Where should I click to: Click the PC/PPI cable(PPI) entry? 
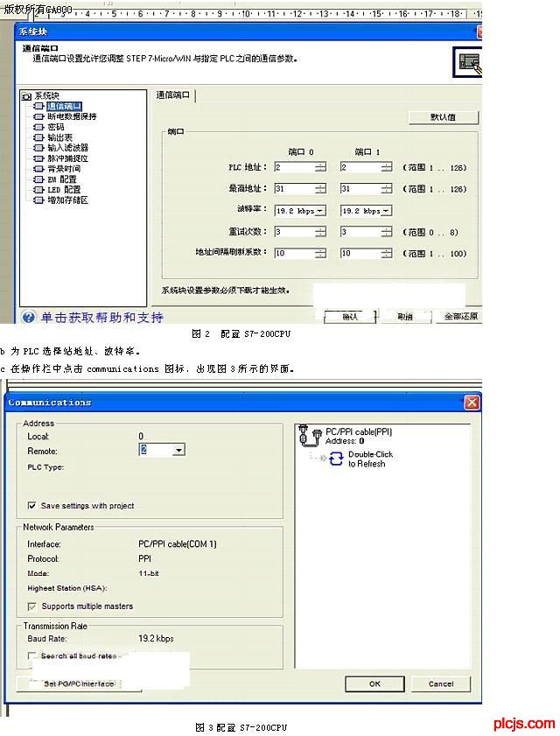click(359, 431)
